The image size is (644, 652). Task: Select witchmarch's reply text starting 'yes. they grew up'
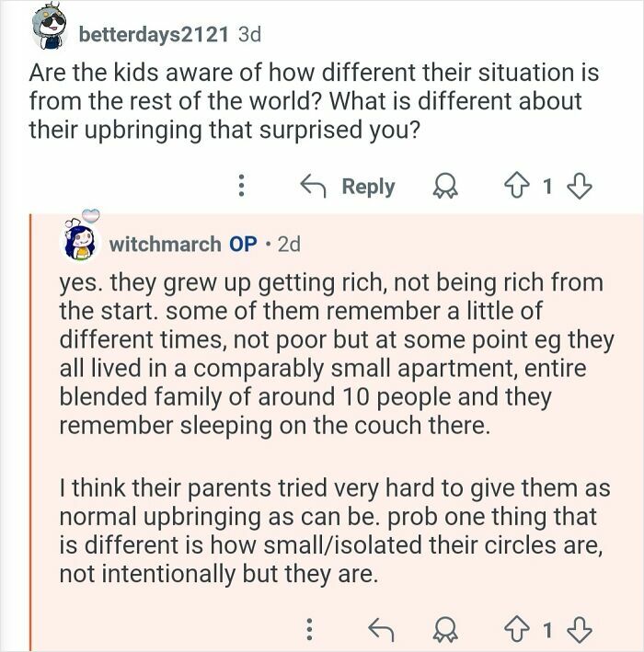(336, 354)
